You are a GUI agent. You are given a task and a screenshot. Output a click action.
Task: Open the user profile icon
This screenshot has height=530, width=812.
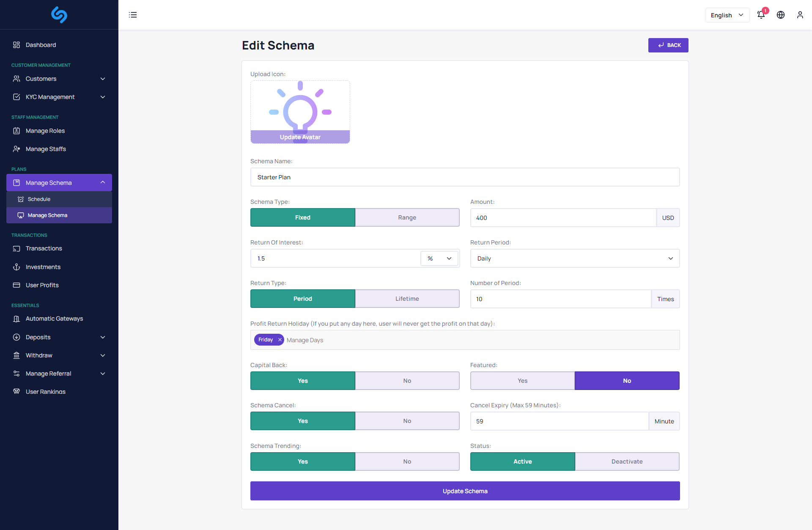(x=800, y=15)
